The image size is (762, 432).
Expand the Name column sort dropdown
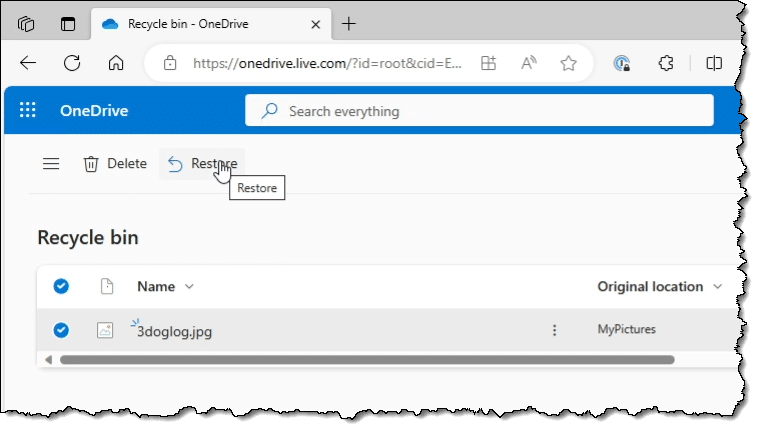click(x=189, y=287)
